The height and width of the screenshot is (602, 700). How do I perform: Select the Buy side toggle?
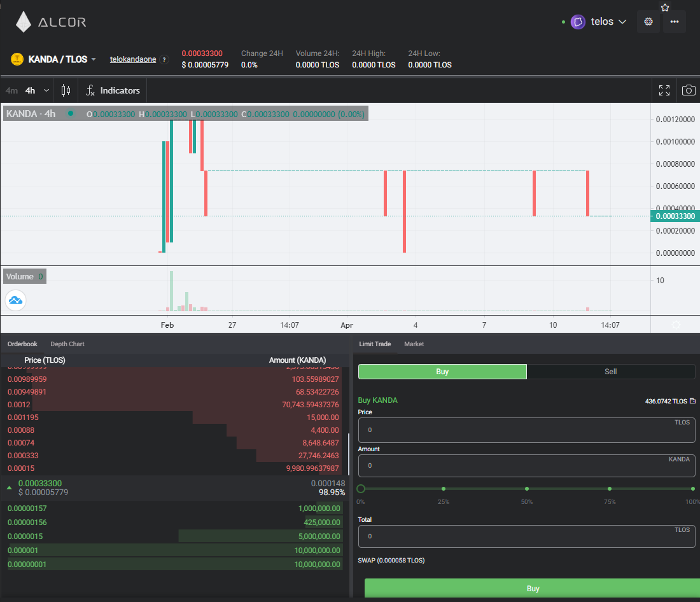[442, 372]
